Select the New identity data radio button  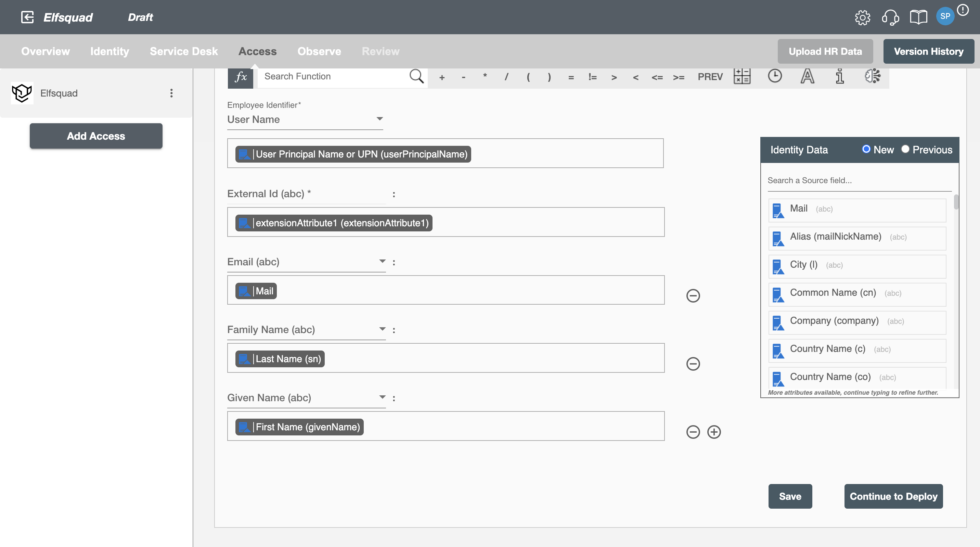[866, 149]
